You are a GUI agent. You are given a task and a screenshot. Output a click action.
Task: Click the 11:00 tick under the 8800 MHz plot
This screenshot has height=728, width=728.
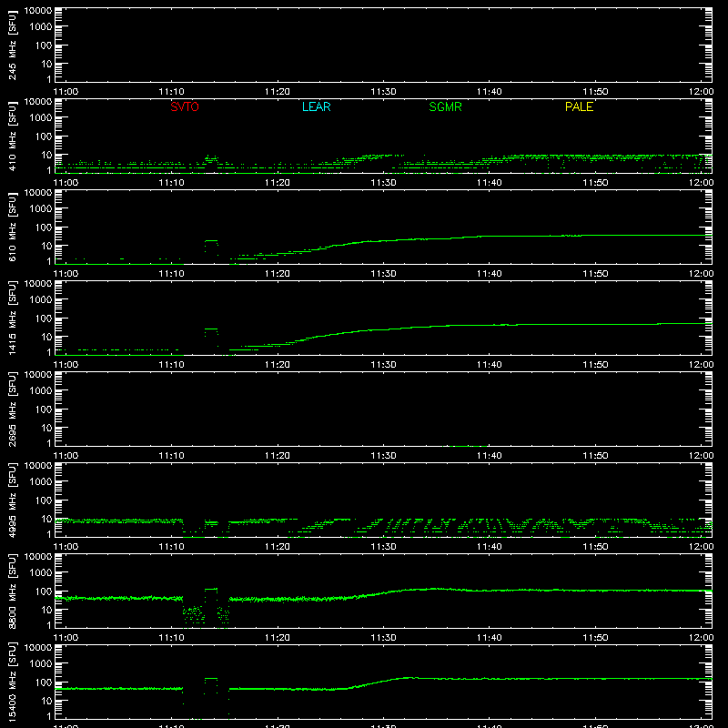point(66,638)
